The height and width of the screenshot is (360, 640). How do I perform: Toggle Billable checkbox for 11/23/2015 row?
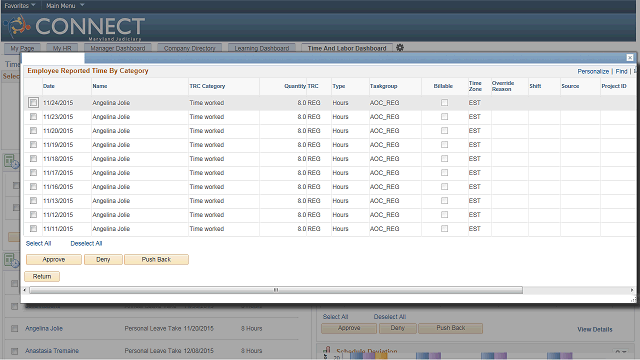click(444, 117)
